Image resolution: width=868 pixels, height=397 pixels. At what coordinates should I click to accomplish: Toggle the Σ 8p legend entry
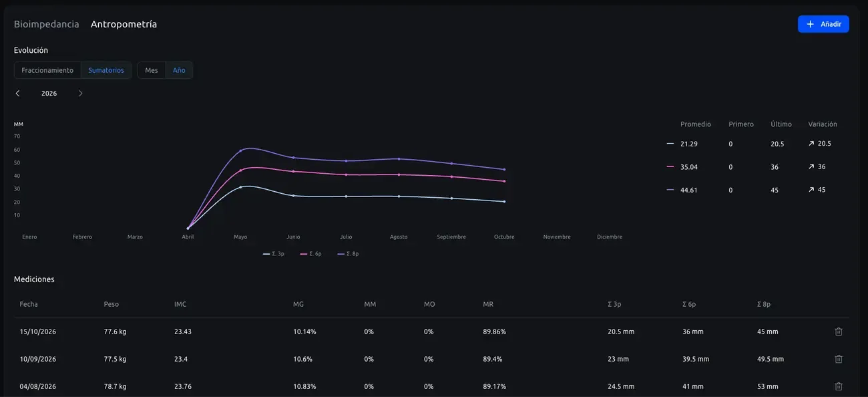pyautogui.click(x=349, y=254)
